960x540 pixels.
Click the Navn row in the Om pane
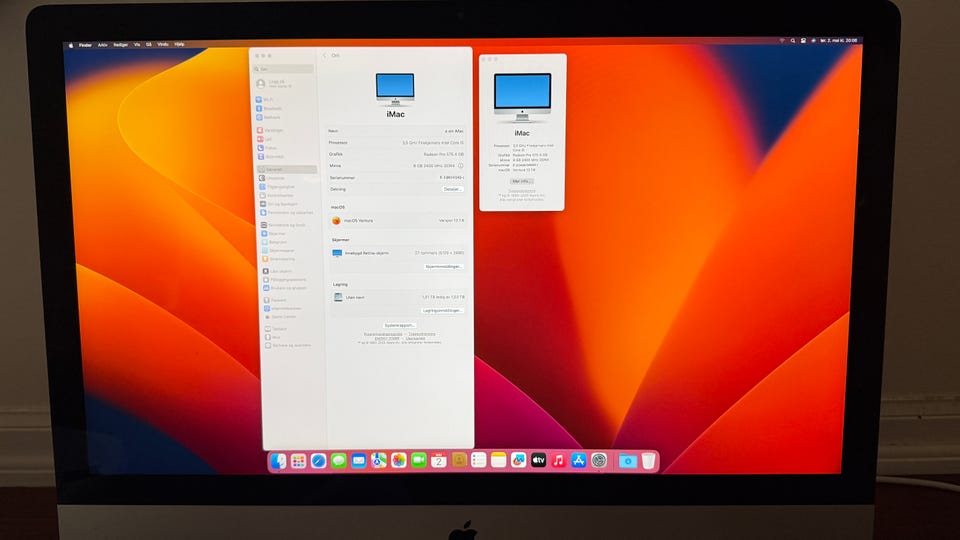tap(396, 131)
